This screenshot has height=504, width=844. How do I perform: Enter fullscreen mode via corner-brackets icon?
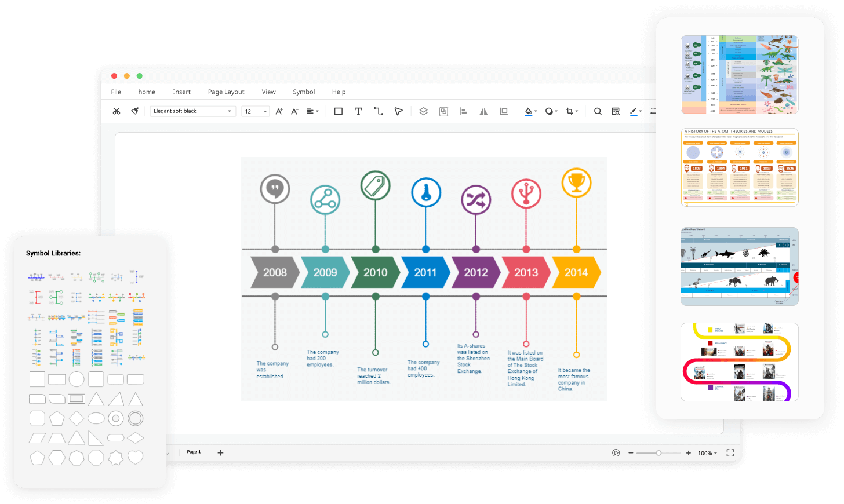click(x=730, y=453)
